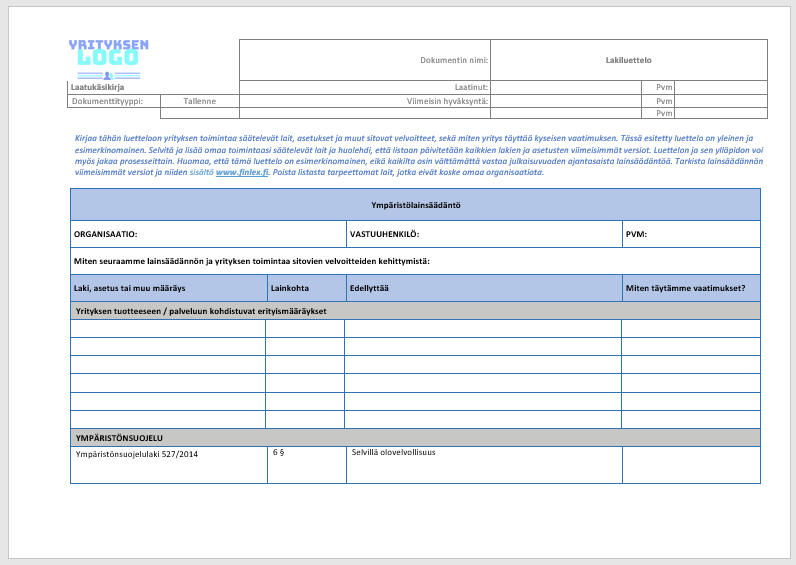The height and width of the screenshot is (565, 796).
Task: Select the 'Miten täytämme vaatimukset?' header
Action: pos(691,288)
